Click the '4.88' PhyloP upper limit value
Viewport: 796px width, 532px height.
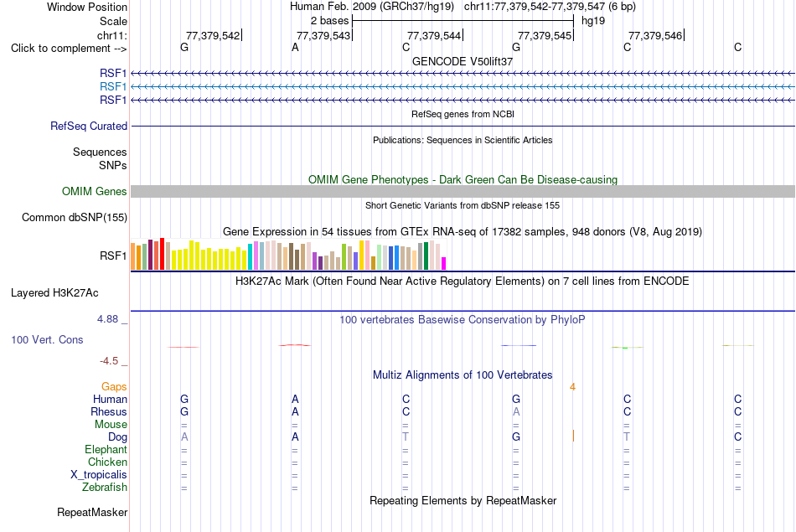point(107,319)
